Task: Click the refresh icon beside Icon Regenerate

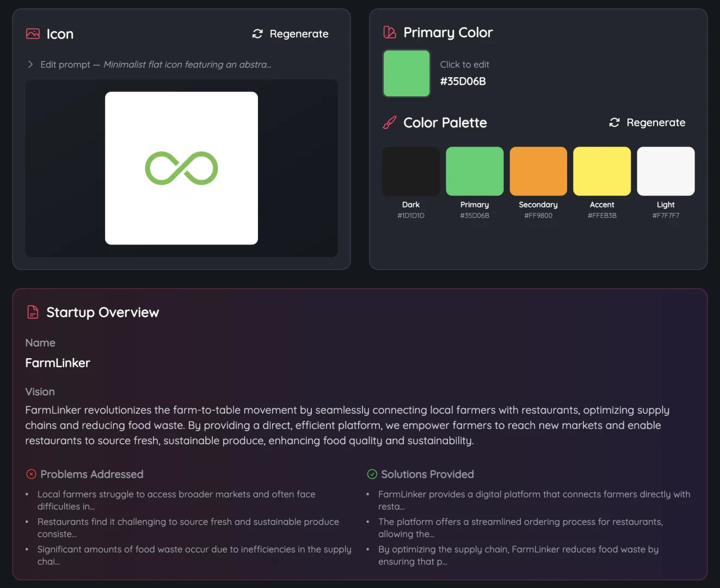Action: coord(257,34)
